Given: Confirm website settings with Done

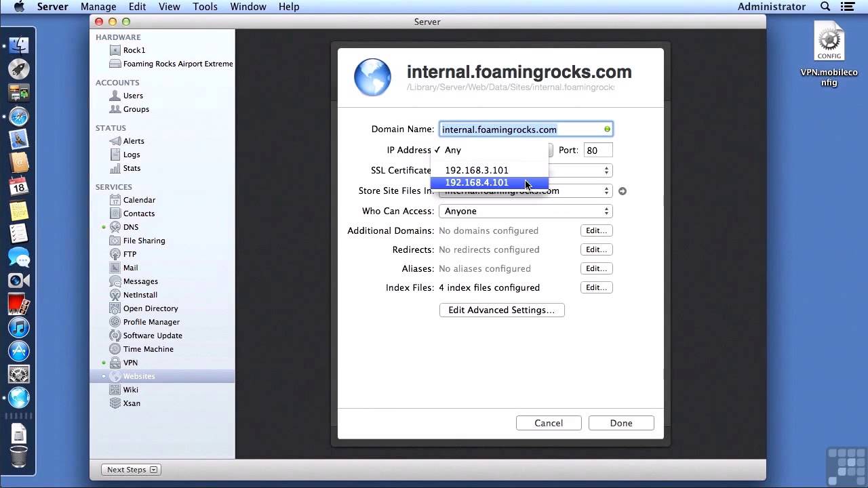Looking at the screenshot, I should pos(621,423).
